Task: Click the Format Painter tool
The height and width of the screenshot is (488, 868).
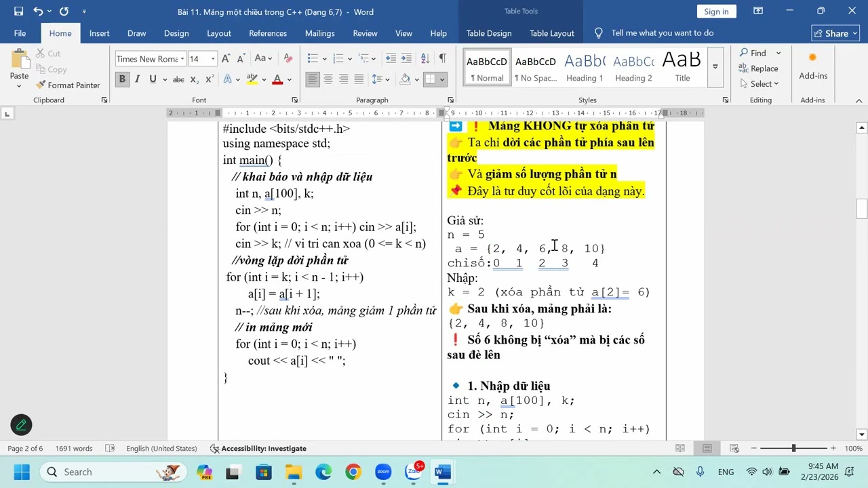Action: tap(68, 85)
